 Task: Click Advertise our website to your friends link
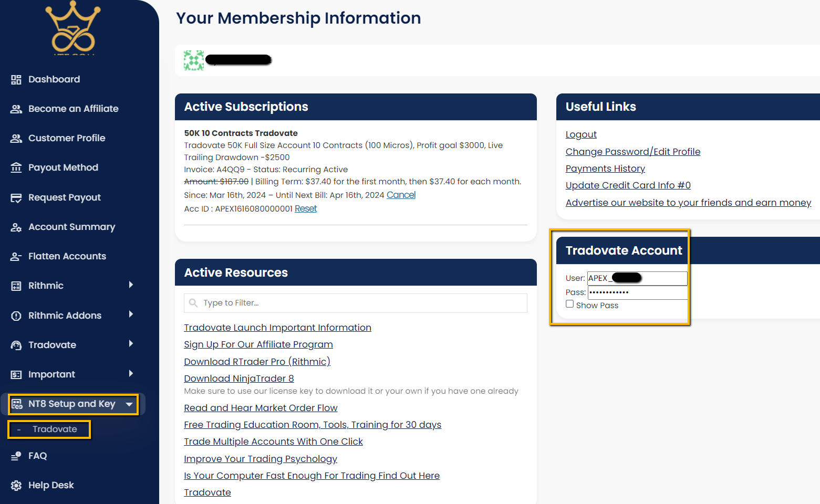[x=688, y=203]
